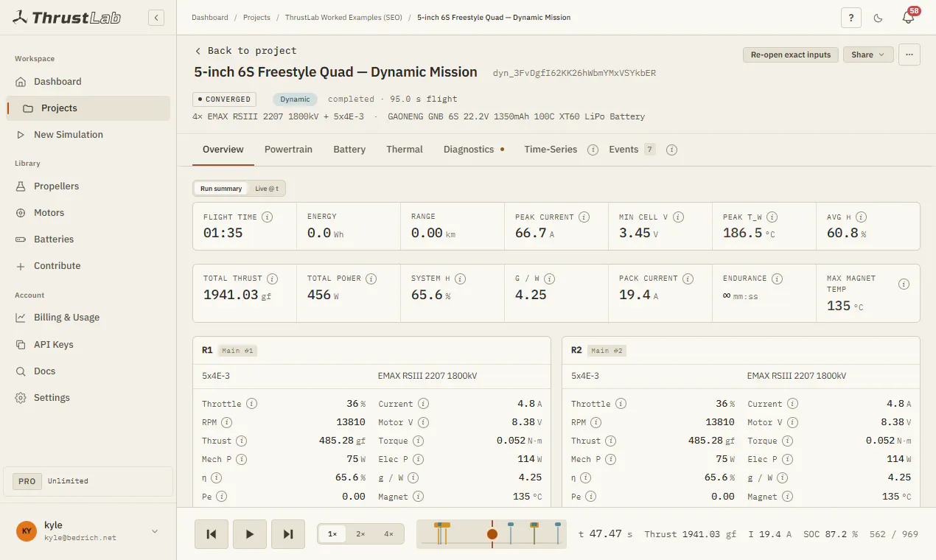Click PRO Unlimited plan badge
Image resolution: width=936 pixels, height=560 pixels.
88,481
